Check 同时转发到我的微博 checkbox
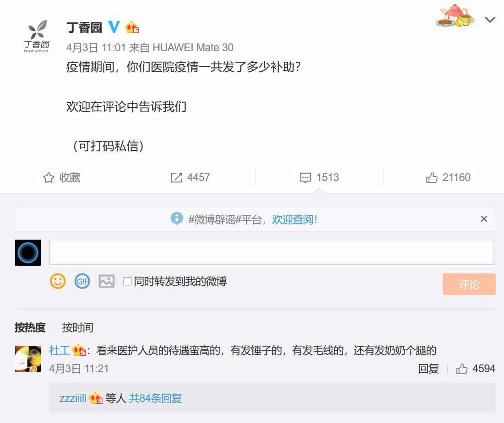Image resolution: width=504 pixels, height=423 pixels. click(127, 282)
